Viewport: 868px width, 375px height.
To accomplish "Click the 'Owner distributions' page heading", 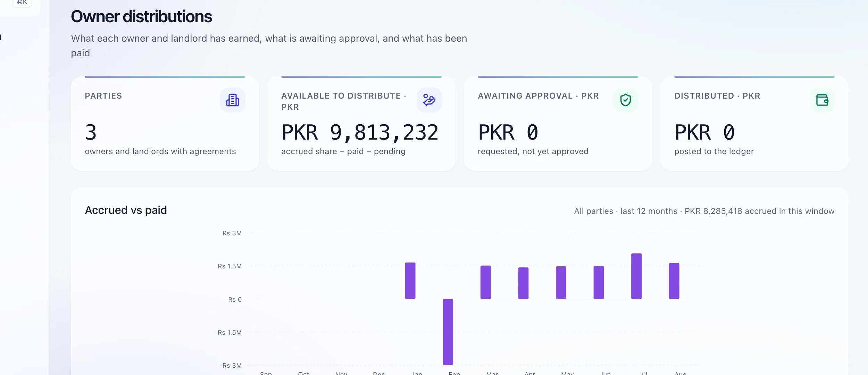I will click(x=141, y=16).
